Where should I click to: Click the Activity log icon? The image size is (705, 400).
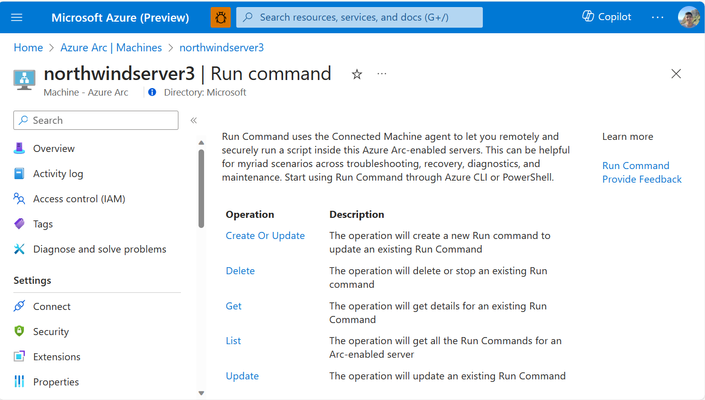[19, 173]
